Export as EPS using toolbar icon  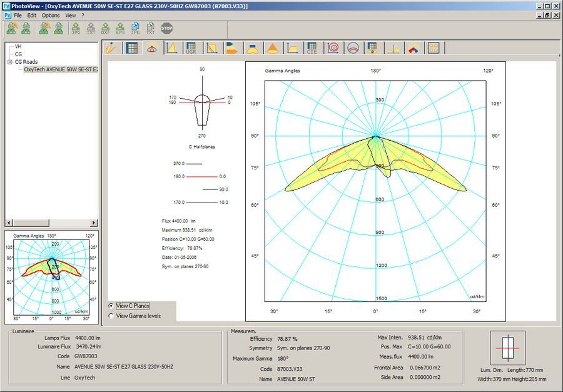[121, 28]
